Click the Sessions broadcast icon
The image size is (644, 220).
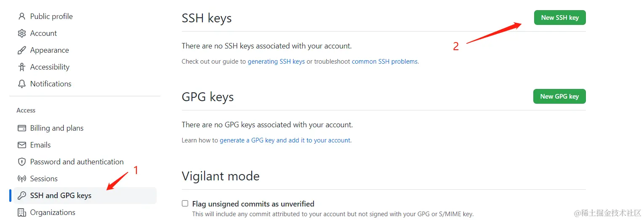tap(21, 179)
